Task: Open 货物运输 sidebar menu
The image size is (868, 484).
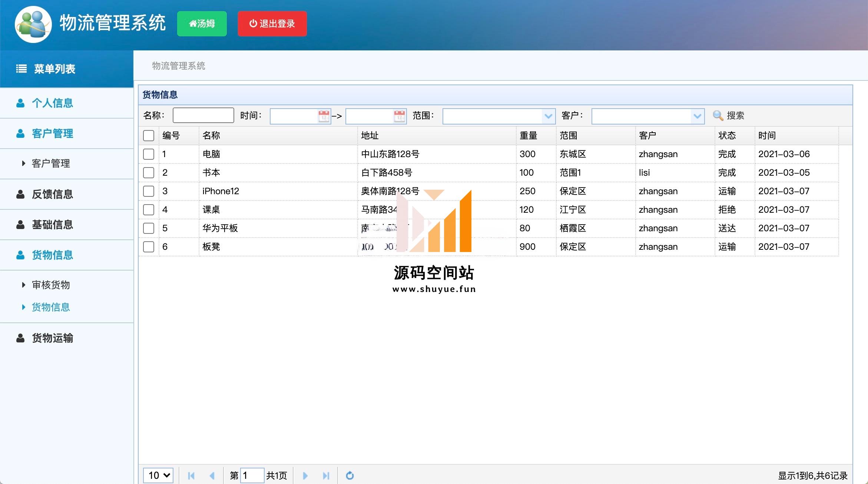Action: point(52,338)
